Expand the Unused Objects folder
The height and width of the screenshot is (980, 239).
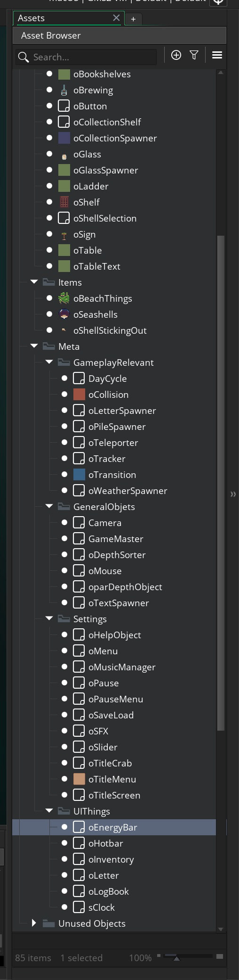click(x=34, y=923)
